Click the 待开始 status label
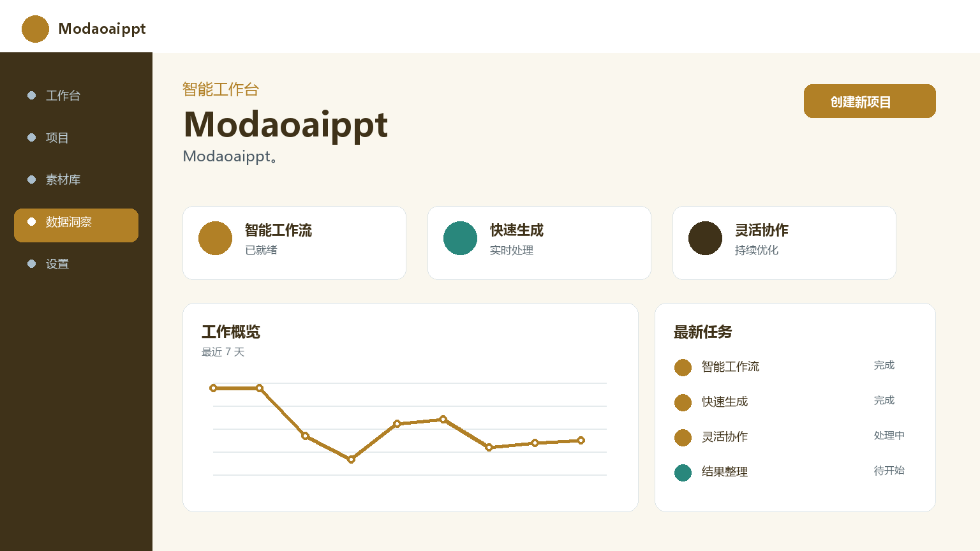The height and width of the screenshot is (551, 980). pos(889,471)
